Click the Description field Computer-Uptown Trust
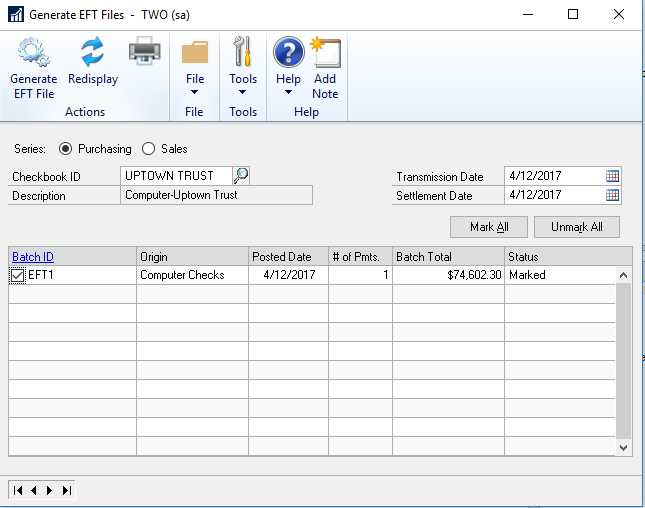Image resolution: width=645 pixels, height=508 pixels. tap(216, 195)
